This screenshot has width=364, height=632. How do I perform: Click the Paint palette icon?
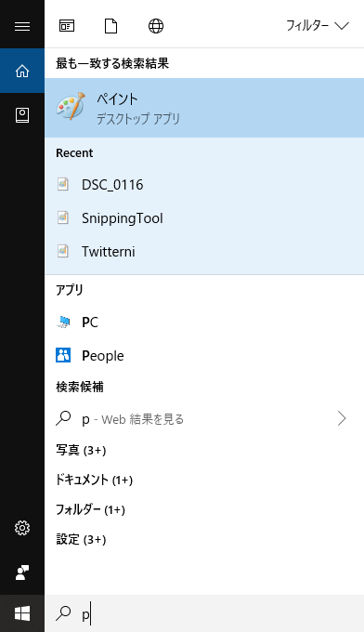click(x=71, y=106)
